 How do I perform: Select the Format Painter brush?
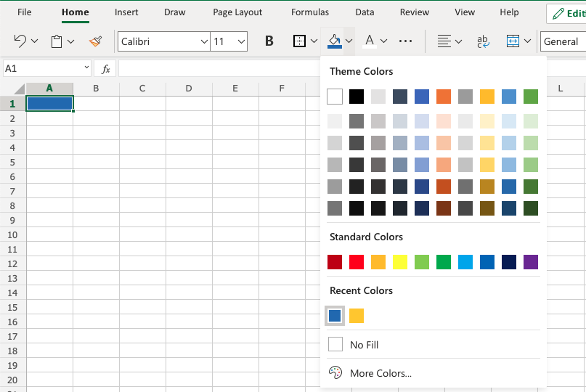click(x=95, y=41)
